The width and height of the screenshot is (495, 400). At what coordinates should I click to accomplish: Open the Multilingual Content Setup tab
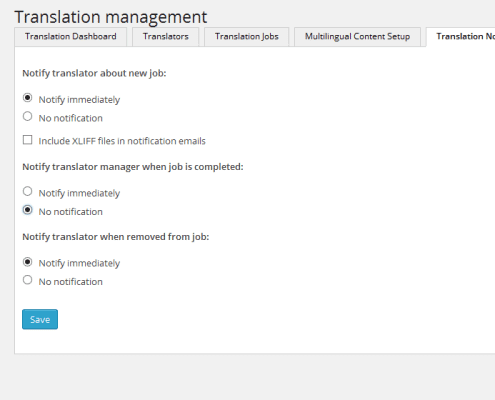[x=357, y=36]
